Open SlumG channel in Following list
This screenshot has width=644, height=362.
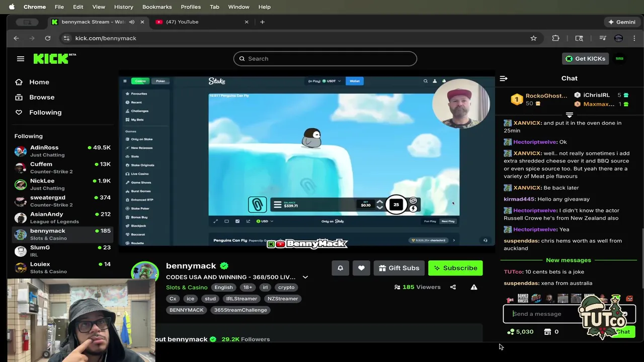coord(62,250)
